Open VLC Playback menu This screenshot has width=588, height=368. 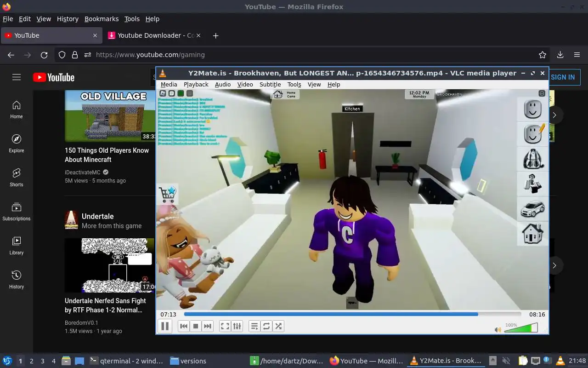tap(196, 84)
